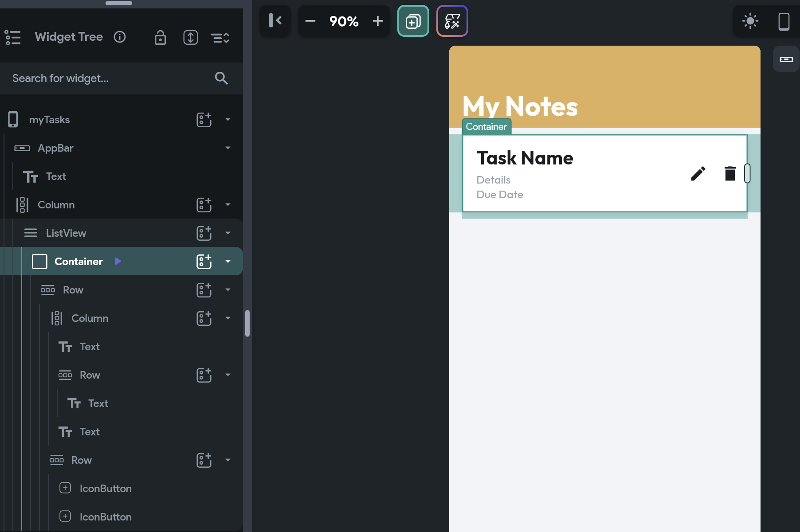
Task: Click the widget tree scrollbar thumb
Action: 247,323
